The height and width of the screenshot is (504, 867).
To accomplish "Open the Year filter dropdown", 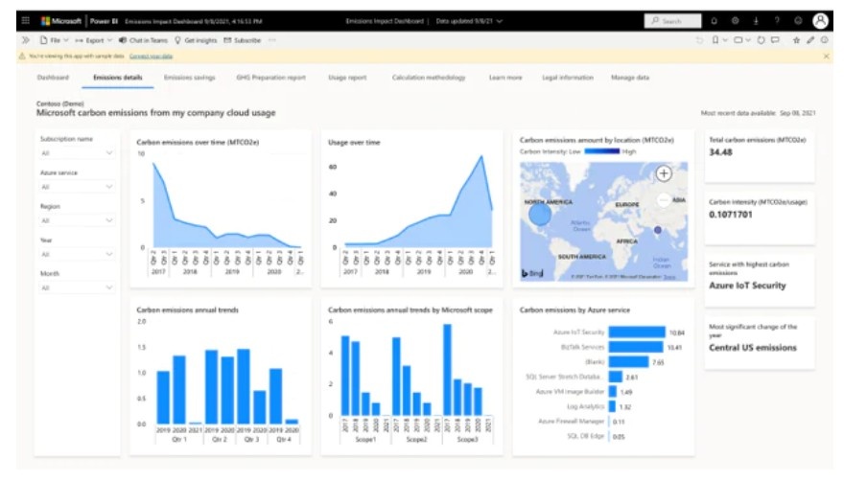I will 77,254.
